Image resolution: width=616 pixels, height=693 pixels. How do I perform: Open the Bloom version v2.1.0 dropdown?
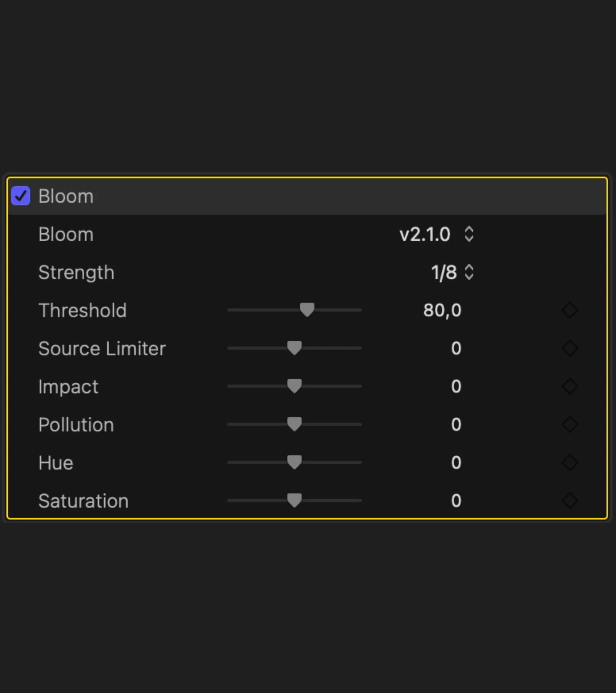(x=437, y=234)
